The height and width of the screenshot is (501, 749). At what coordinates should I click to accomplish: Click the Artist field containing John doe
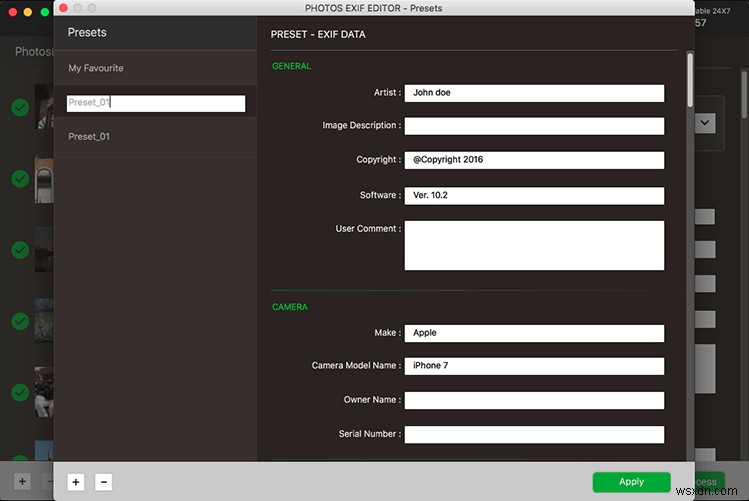tap(534, 93)
